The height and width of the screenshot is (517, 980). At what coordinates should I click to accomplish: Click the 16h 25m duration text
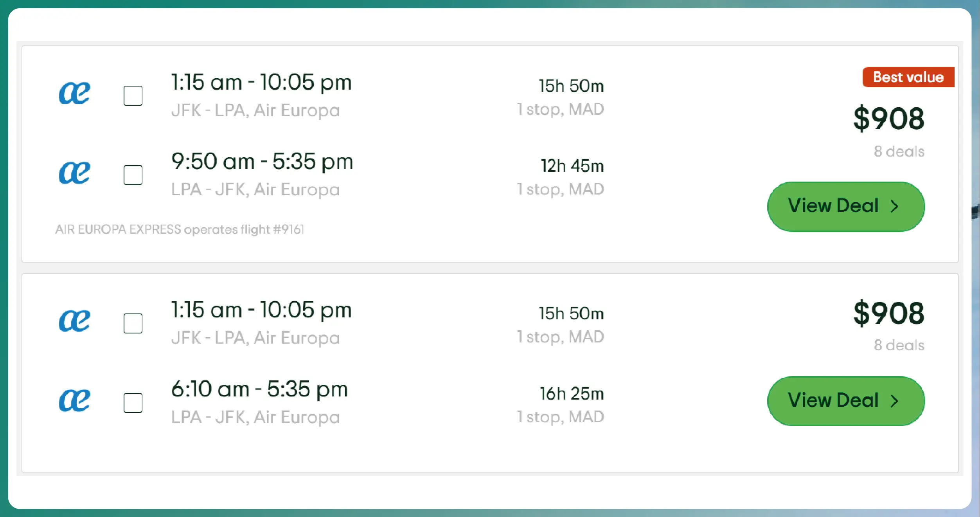572,394
